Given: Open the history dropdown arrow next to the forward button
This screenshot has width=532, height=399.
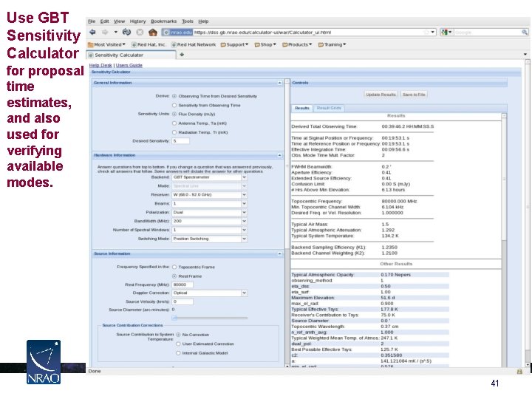Looking at the screenshot, I should tap(116, 33).
